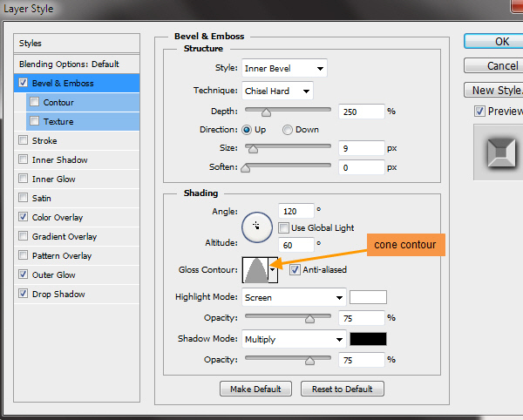This screenshot has width=523, height=420.
Task: Expand the Technique dropdown Chisel Hard
Action: 278,91
